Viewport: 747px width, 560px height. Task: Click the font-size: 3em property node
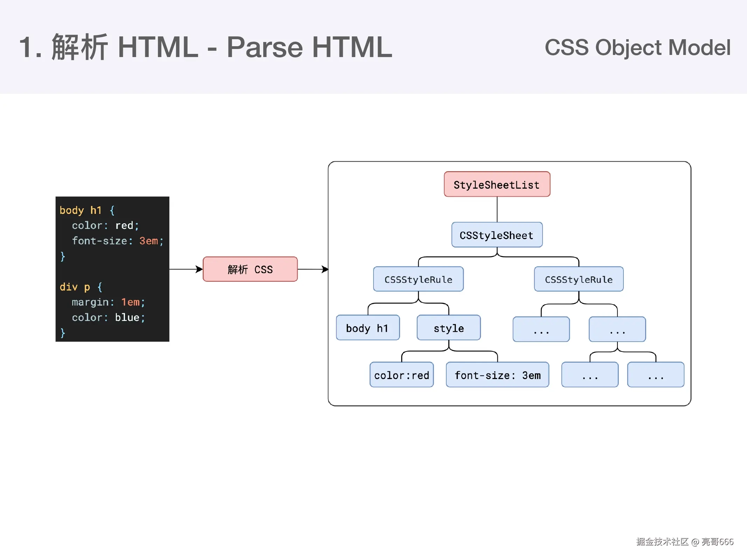(497, 375)
